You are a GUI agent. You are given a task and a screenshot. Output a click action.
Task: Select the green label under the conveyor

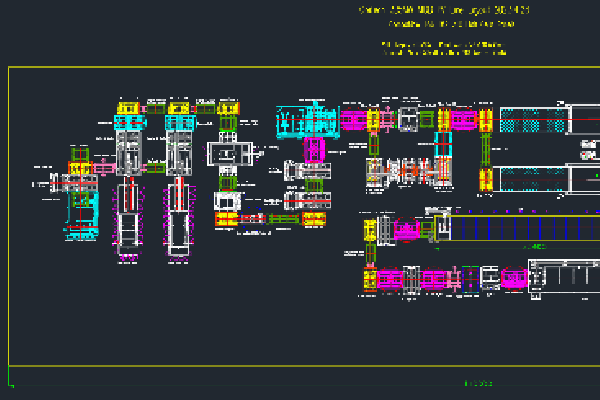pos(536,246)
